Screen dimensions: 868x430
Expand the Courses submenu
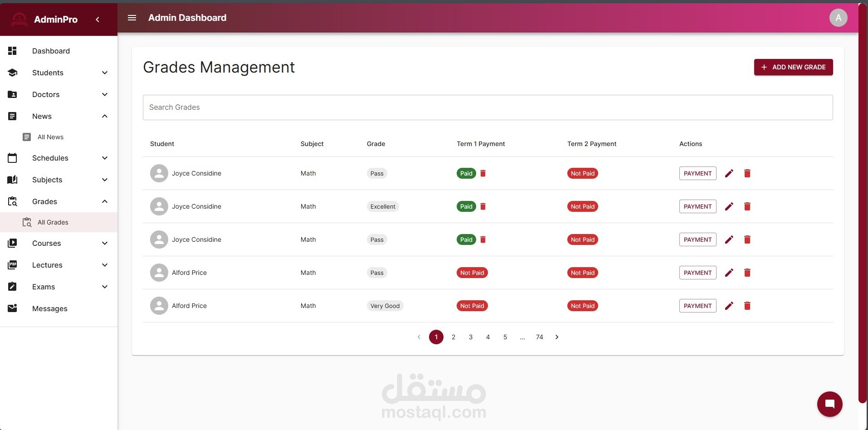click(x=105, y=243)
